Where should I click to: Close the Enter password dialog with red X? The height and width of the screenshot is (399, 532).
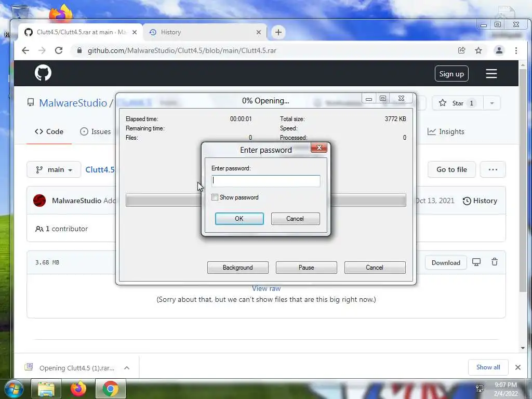tap(319, 148)
